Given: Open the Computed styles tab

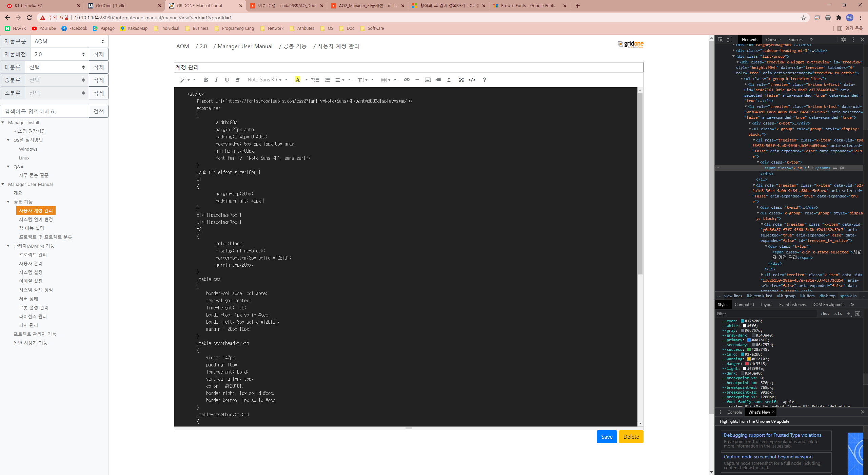Looking at the screenshot, I should (744, 304).
